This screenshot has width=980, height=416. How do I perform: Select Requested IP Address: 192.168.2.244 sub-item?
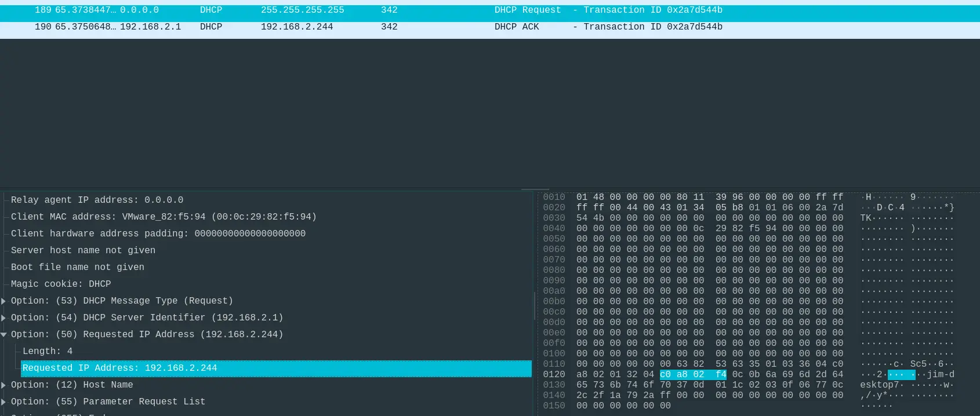119,368
